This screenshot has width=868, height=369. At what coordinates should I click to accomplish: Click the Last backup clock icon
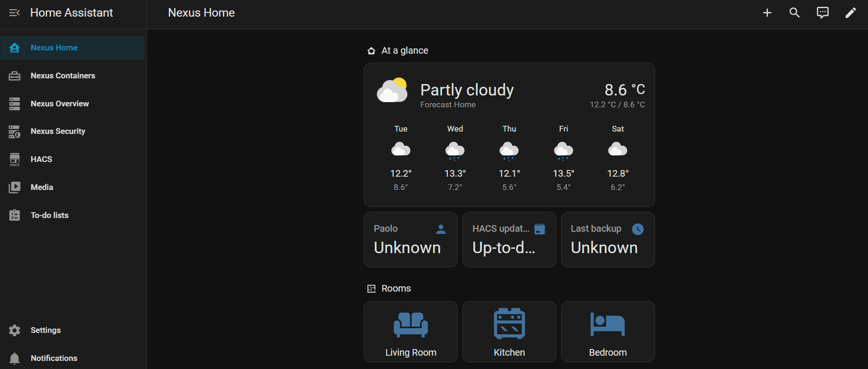coord(638,229)
